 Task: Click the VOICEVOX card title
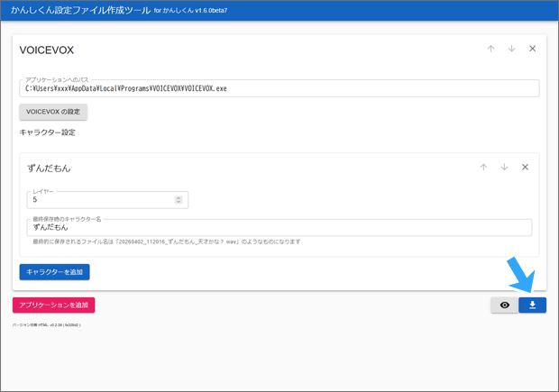pyautogui.click(x=46, y=50)
